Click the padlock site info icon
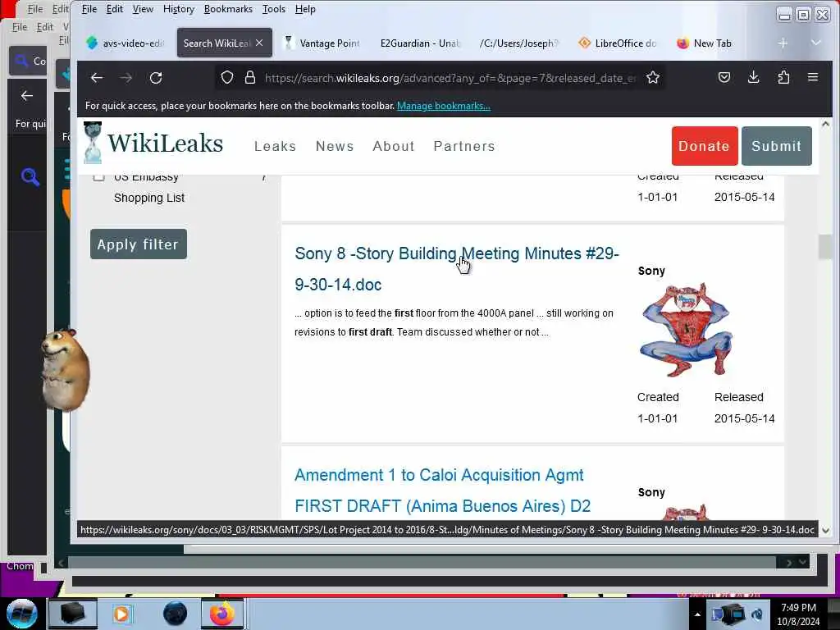The width and height of the screenshot is (840, 630). (249, 78)
